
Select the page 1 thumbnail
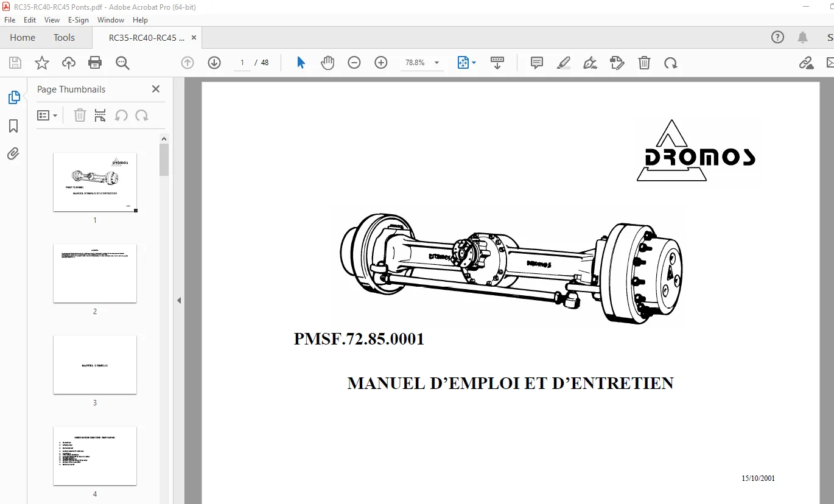click(95, 182)
